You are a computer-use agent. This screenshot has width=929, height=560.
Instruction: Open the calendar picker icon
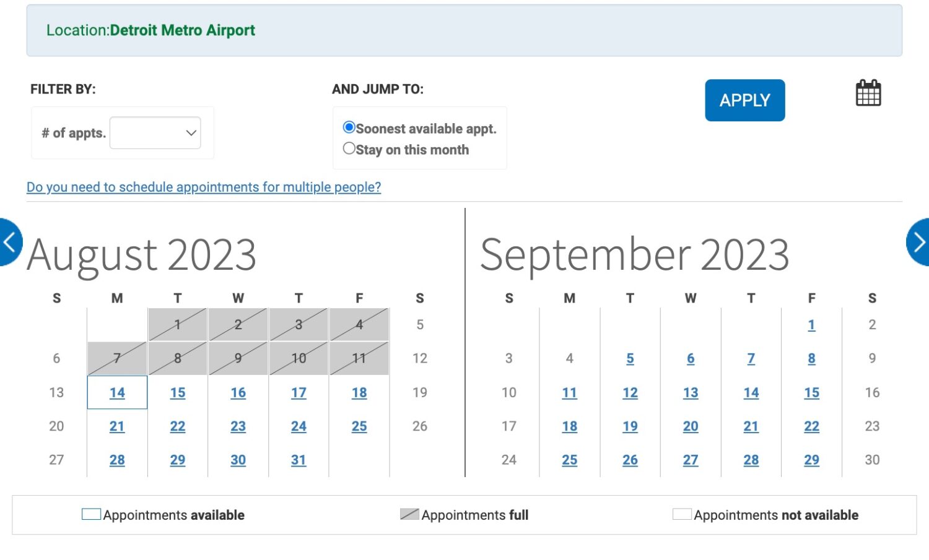[x=868, y=93]
